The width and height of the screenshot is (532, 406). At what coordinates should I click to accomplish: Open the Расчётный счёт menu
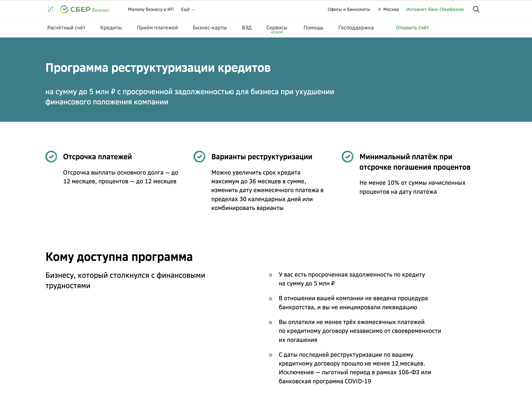pos(66,28)
